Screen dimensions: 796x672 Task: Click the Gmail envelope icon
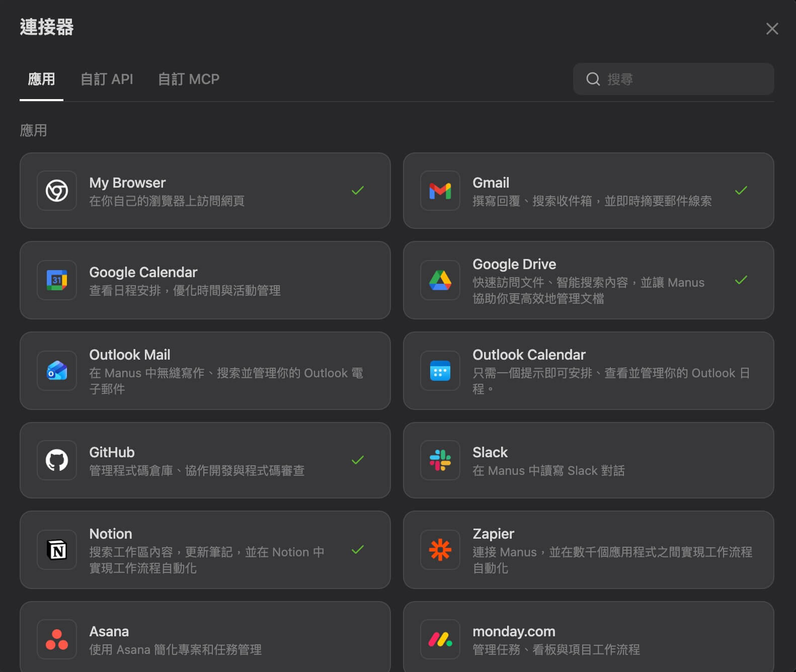tap(440, 191)
